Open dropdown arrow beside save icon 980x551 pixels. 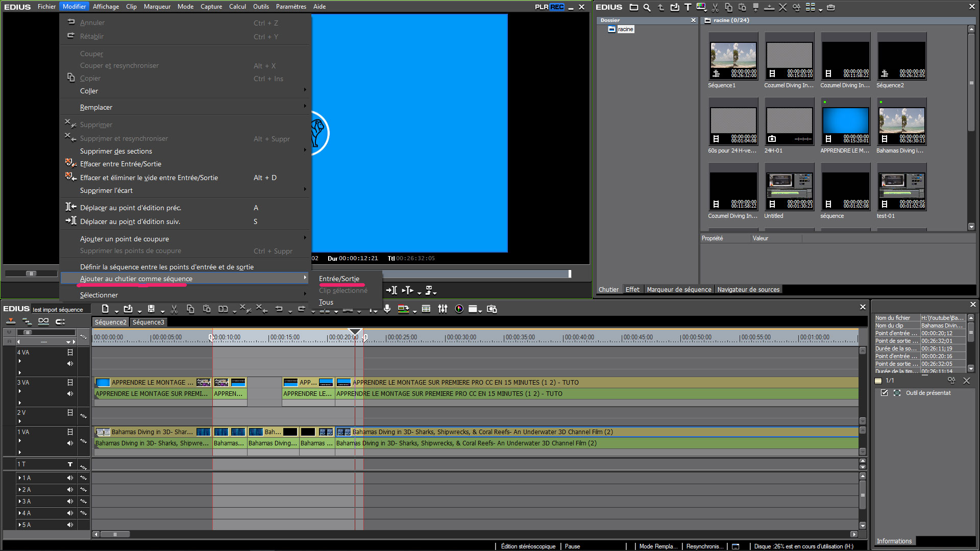(162, 311)
